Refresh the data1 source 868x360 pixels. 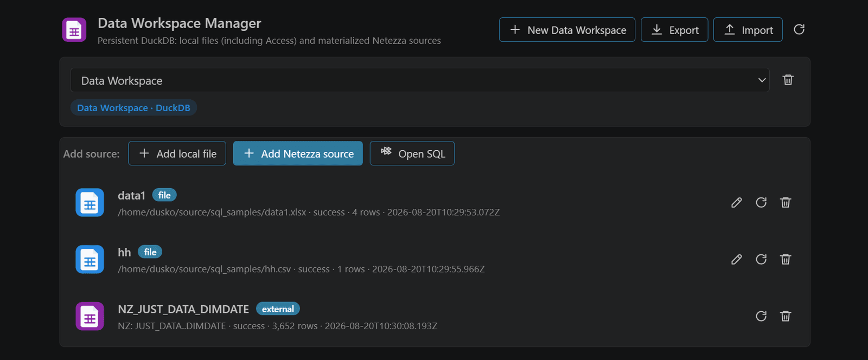[x=761, y=203]
